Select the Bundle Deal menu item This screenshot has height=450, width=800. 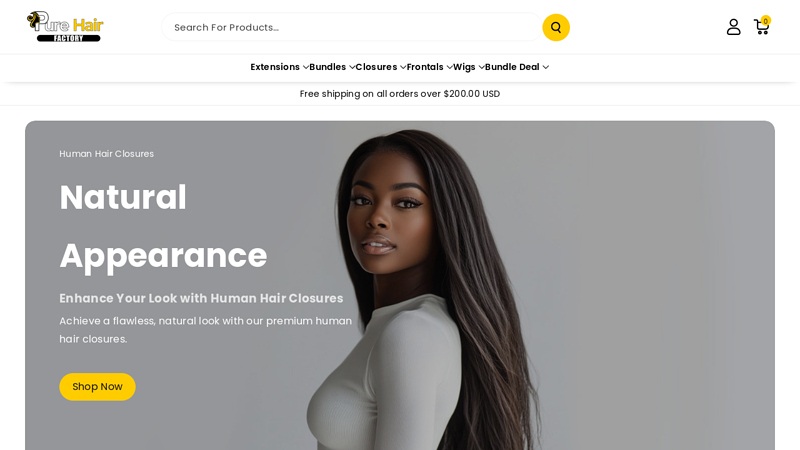(x=512, y=67)
